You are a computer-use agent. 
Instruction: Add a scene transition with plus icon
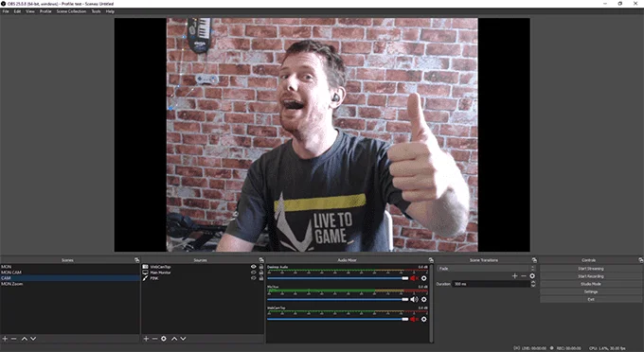coord(514,276)
